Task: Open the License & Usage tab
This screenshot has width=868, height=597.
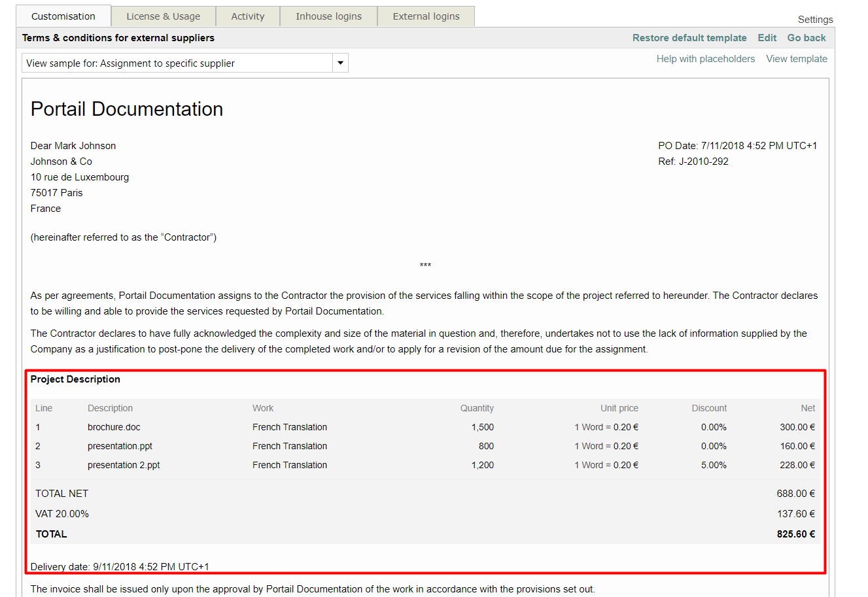Action: [x=163, y=16]
